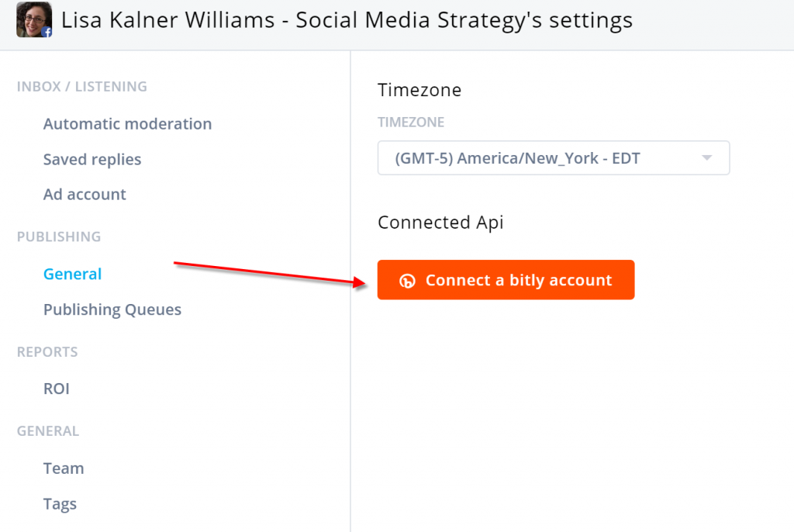This screenshot has height=532, width=794.
Task: Click the PUBLISHING section header
Action: click(59, 237)
